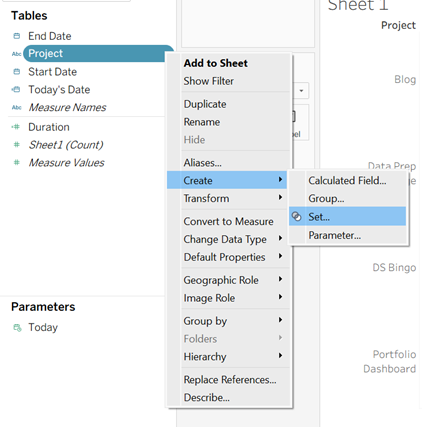
Task: Click the hash icon beside Sheet1 (Count)
Action: point(16,145)
